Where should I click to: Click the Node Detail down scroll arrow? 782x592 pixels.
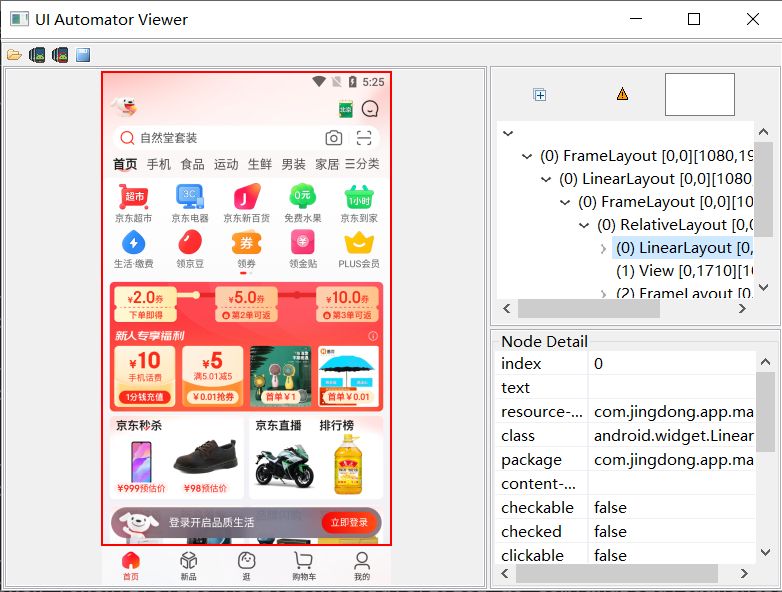click(766, 552)
